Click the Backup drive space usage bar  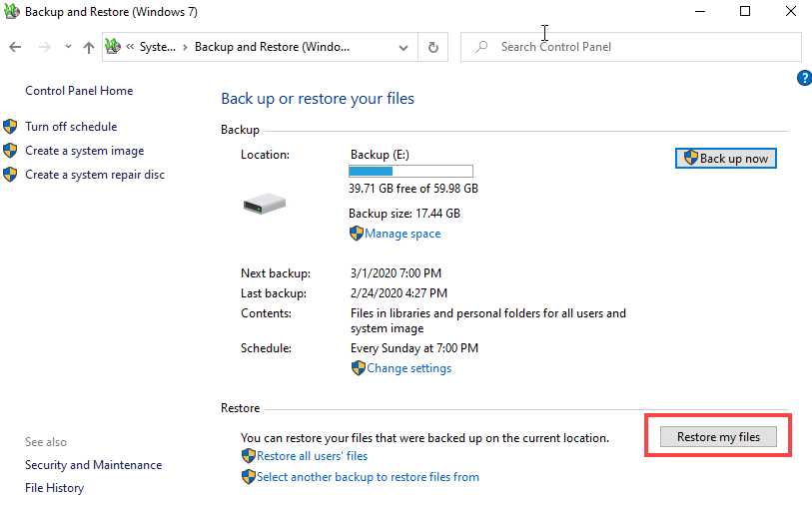[410, 172]
